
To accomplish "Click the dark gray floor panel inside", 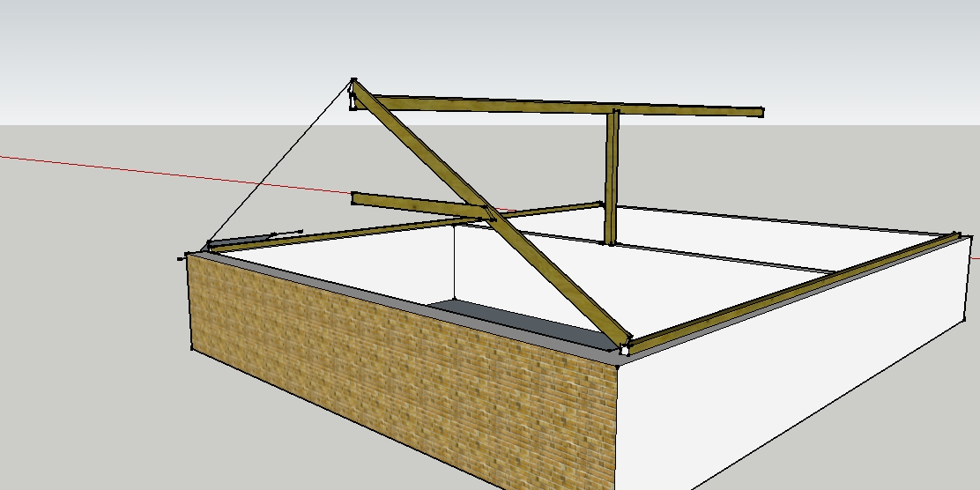I will pyautogui.click(x=522, y=323).
